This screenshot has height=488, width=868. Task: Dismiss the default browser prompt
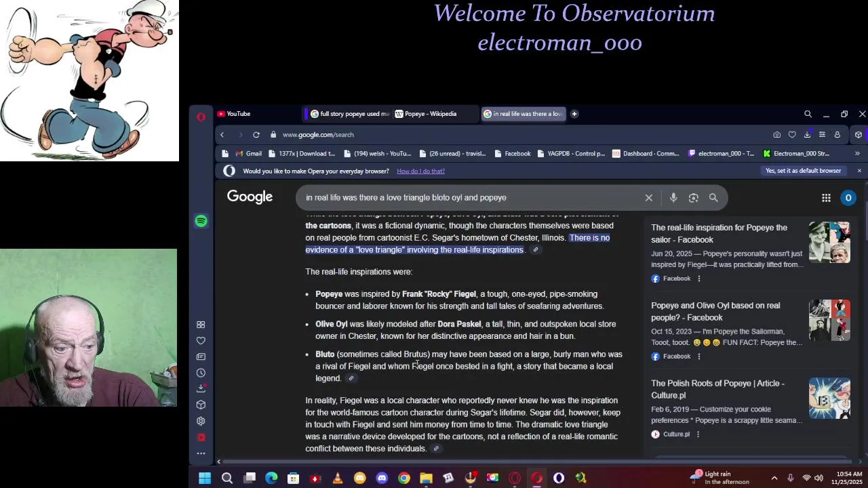(859, 171)
